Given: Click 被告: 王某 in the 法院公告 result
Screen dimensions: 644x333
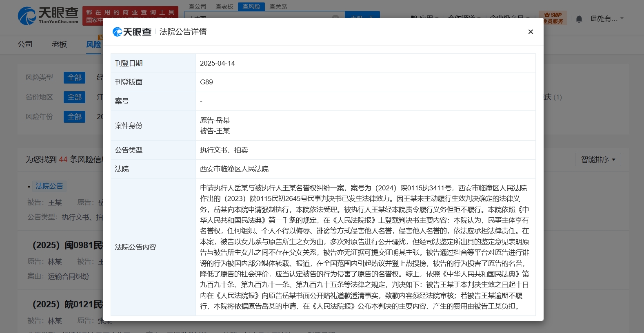Looking at the screenshot, I should [44, 202].
